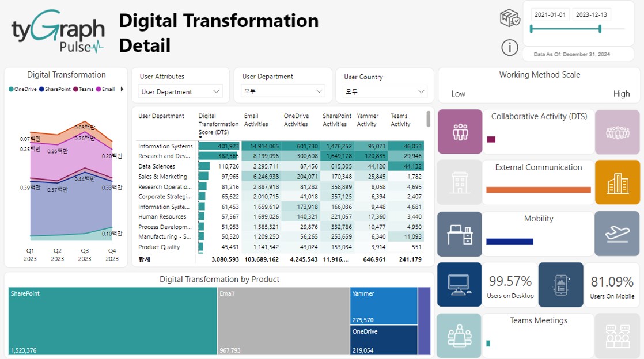Select the Process Developm... row

(280, 227)
